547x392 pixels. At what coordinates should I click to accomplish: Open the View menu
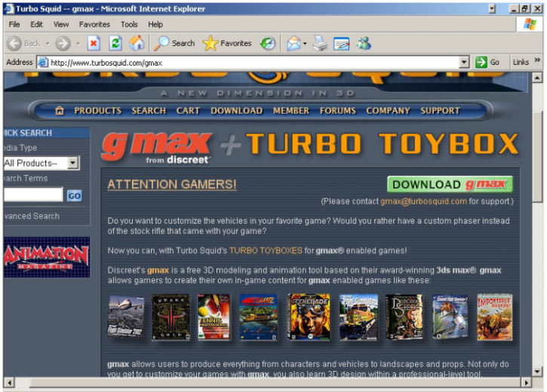click(61, 24)
